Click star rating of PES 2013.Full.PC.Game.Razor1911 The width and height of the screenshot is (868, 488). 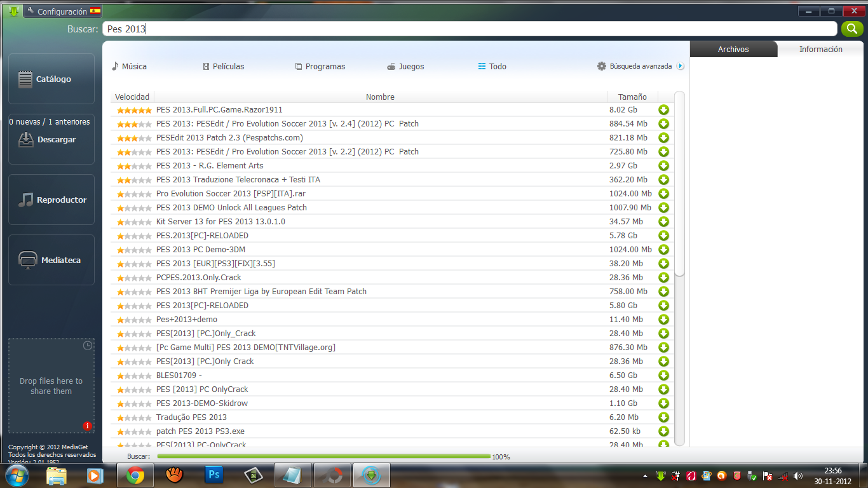point(134,111)
